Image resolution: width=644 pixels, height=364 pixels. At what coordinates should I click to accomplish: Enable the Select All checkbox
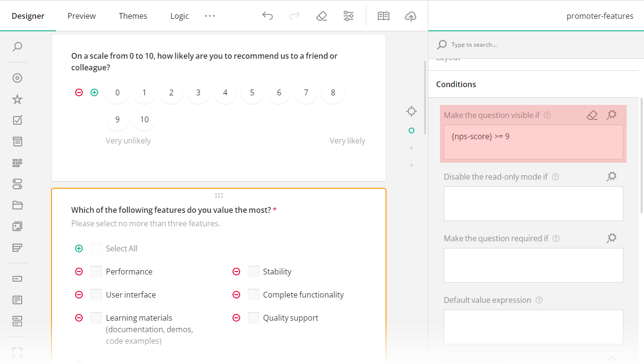click(x=96, y=248)
